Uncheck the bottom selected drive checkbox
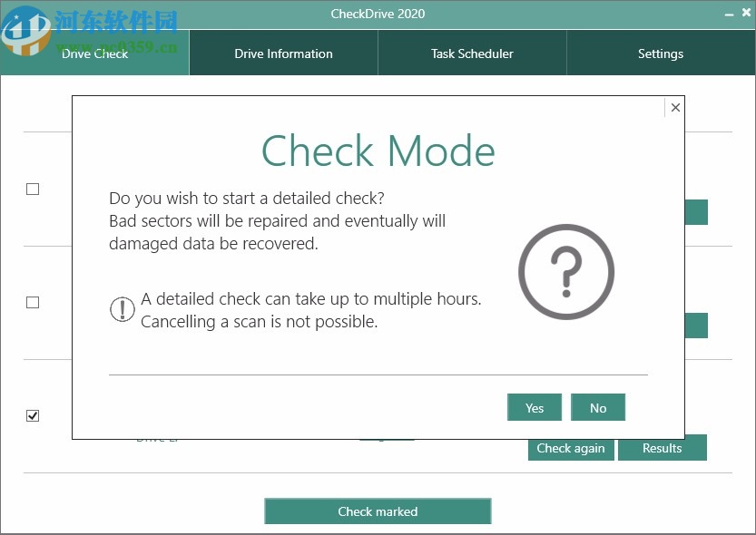 (x=33, y=415)
